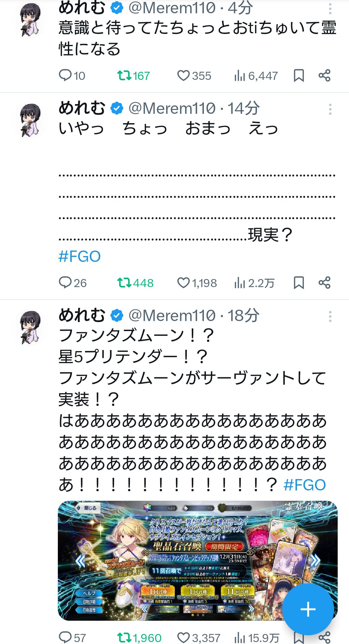Open the @Merem110 profile from the 14分 tweet

(172, 109)
